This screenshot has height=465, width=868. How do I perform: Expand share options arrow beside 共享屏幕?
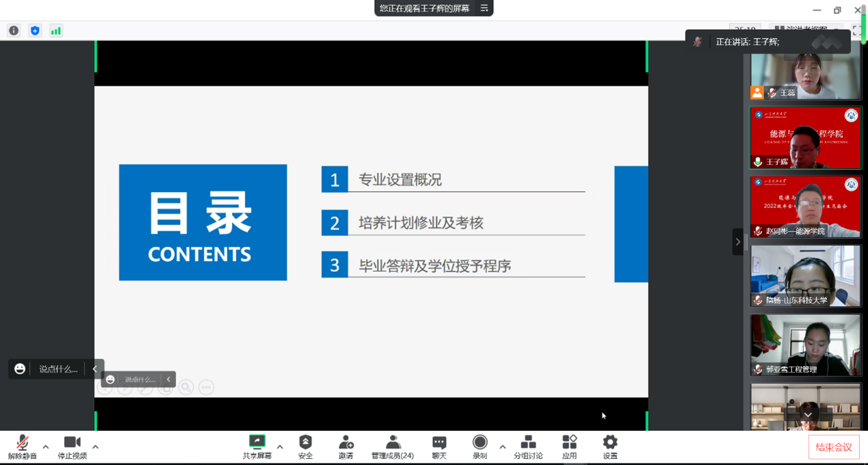[x=280, y=447]
